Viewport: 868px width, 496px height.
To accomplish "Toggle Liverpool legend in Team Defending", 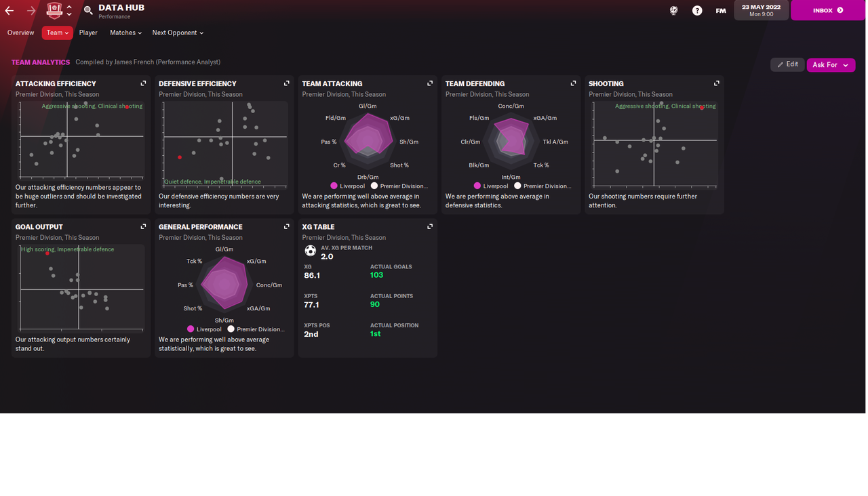I will (x=491, y=186).
